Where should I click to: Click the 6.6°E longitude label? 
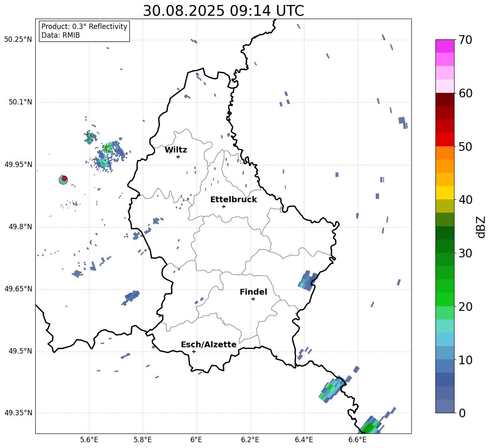(x=357, y=440)
